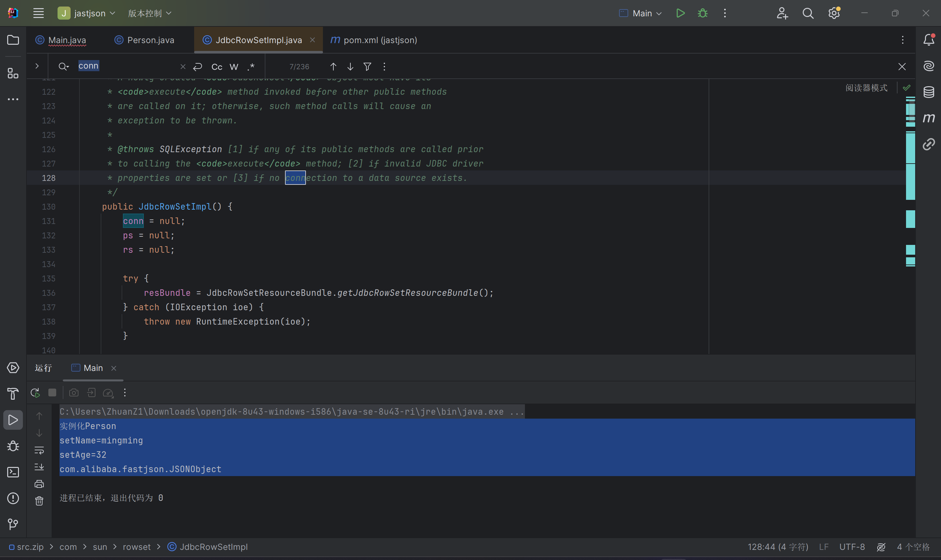Rerun Main in the Run panel

coord(35,392)
